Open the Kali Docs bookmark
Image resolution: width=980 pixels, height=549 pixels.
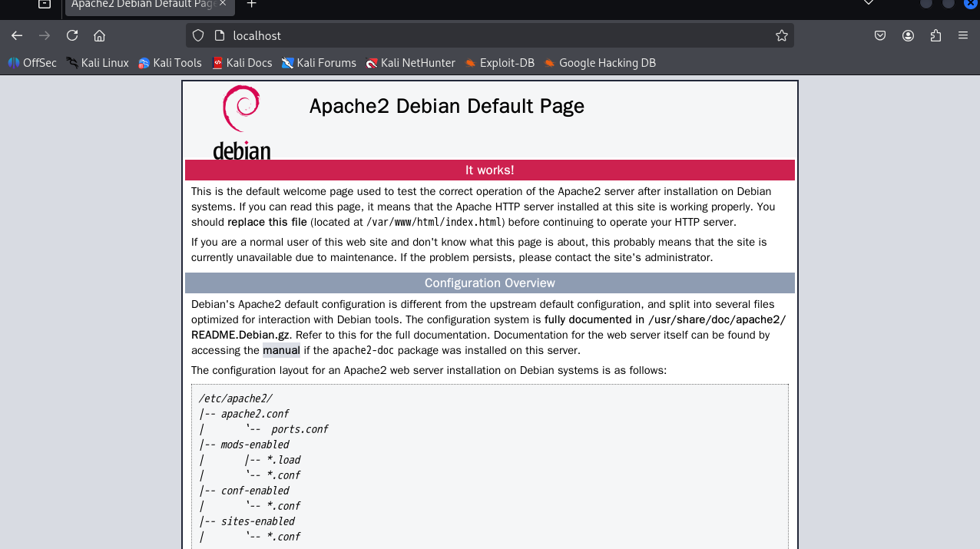pos(242,63)
